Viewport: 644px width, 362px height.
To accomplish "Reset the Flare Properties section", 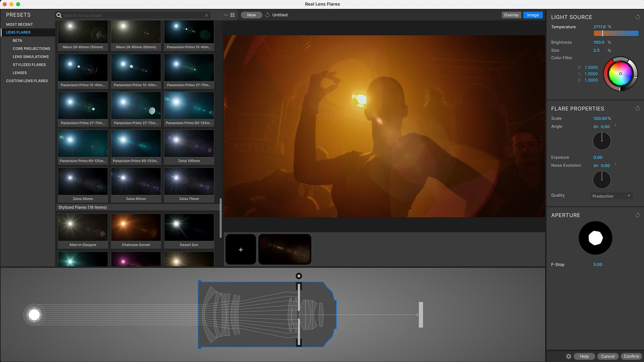I will pos(637,109).
